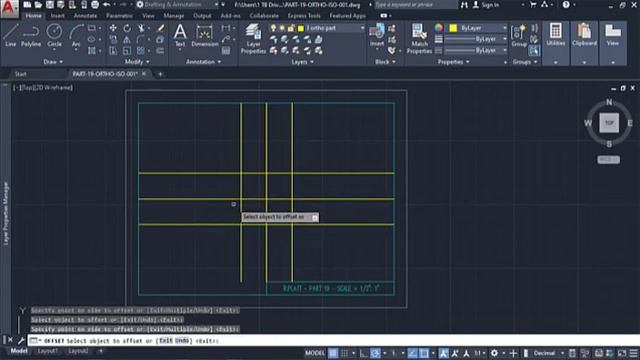640x360 pixels.
Task: Switch to the Manage ribbon tab
Action: (x=173, y=16)
